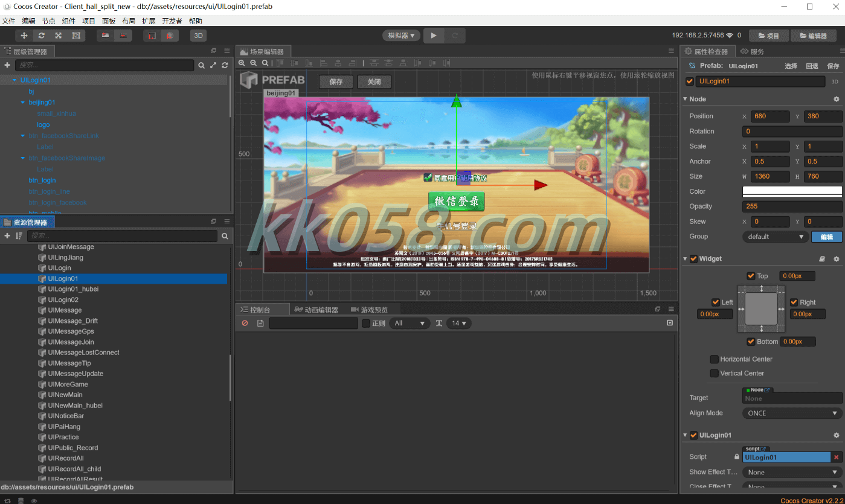Image resolution: width=845 pixels, height=504 pixels.
Task: Collapse the beijing01 node in hierarchy
Action: coord(23,103)
